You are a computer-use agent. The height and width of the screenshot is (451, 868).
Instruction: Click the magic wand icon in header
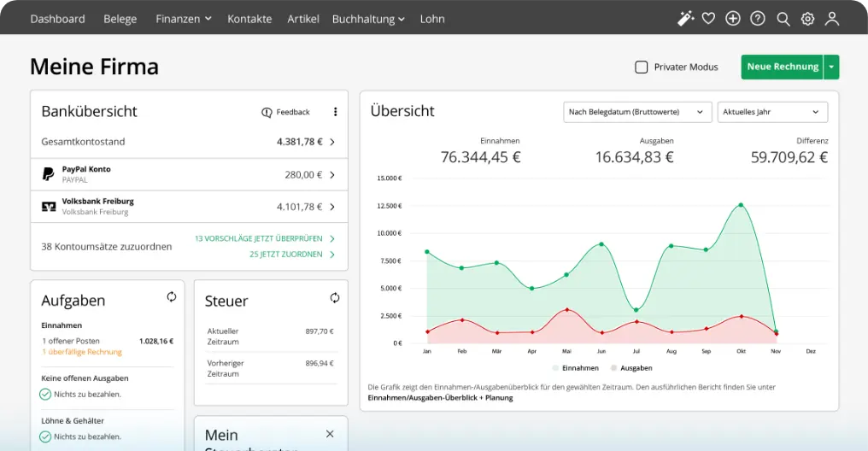coord(684,19)
